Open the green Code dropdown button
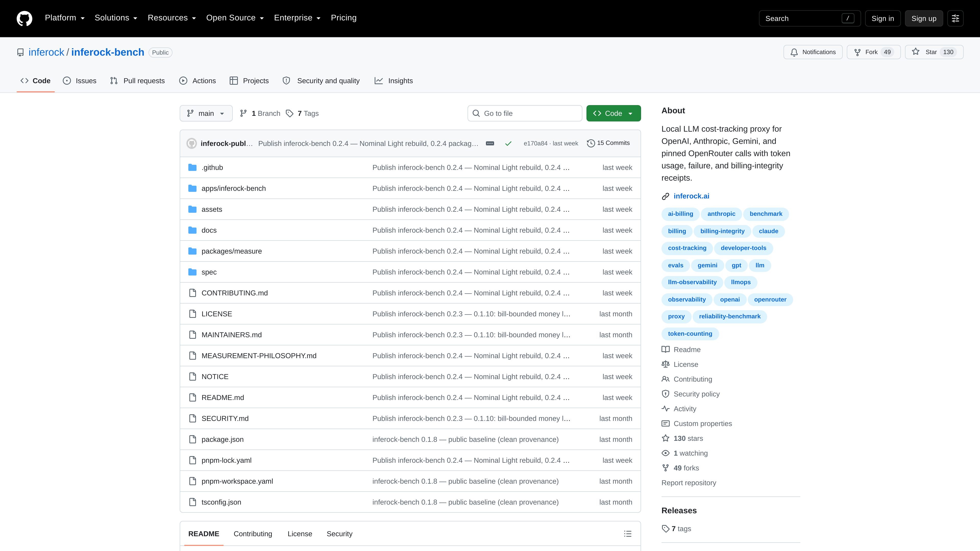The image size is (980, 551). coord(613,113)
